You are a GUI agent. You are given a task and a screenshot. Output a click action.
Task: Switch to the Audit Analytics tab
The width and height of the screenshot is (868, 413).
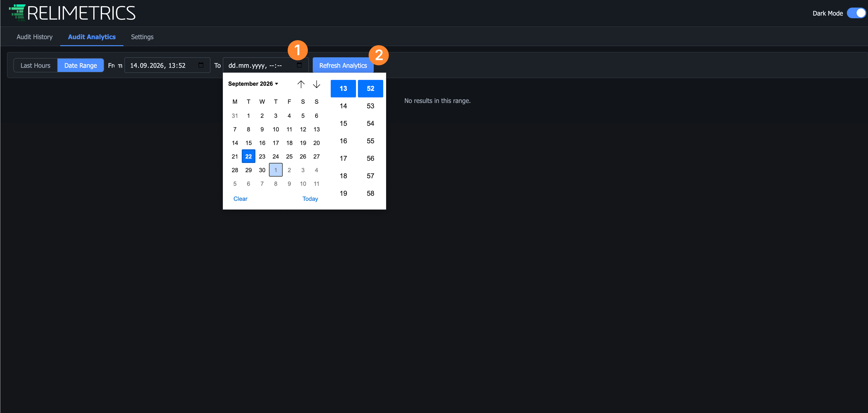(x=92, y=37)
